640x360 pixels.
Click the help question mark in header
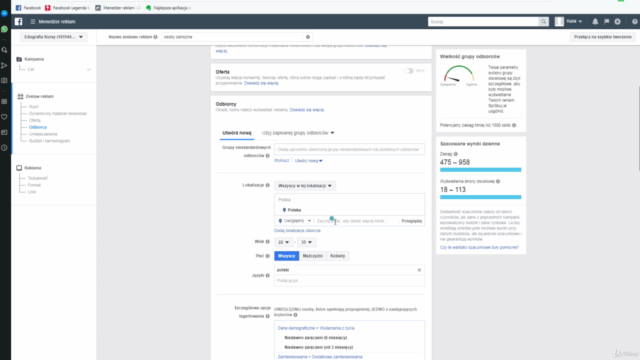[x=635, y=22]
